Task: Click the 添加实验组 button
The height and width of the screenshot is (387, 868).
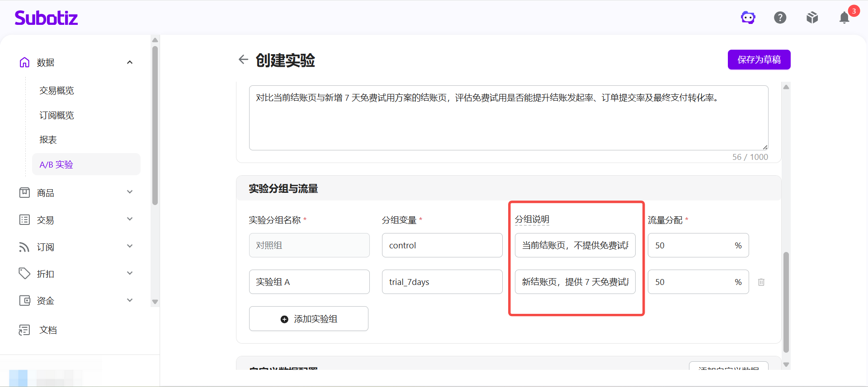Action: tap(309, 319)
